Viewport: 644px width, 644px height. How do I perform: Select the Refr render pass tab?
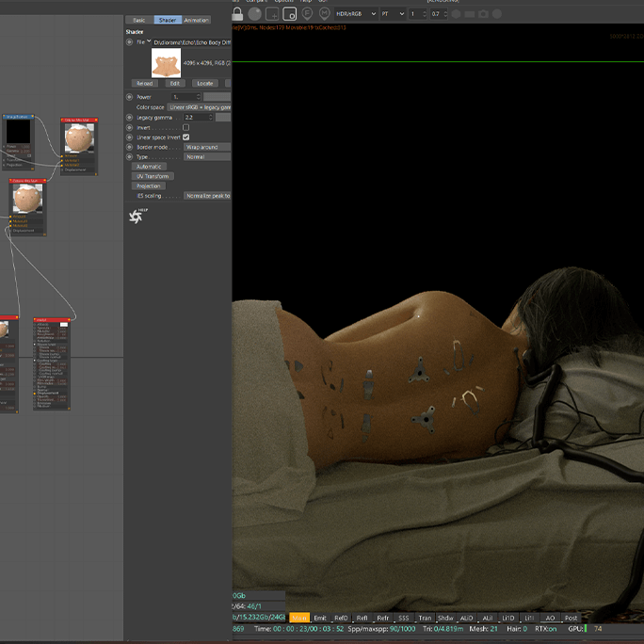point(383,618)
